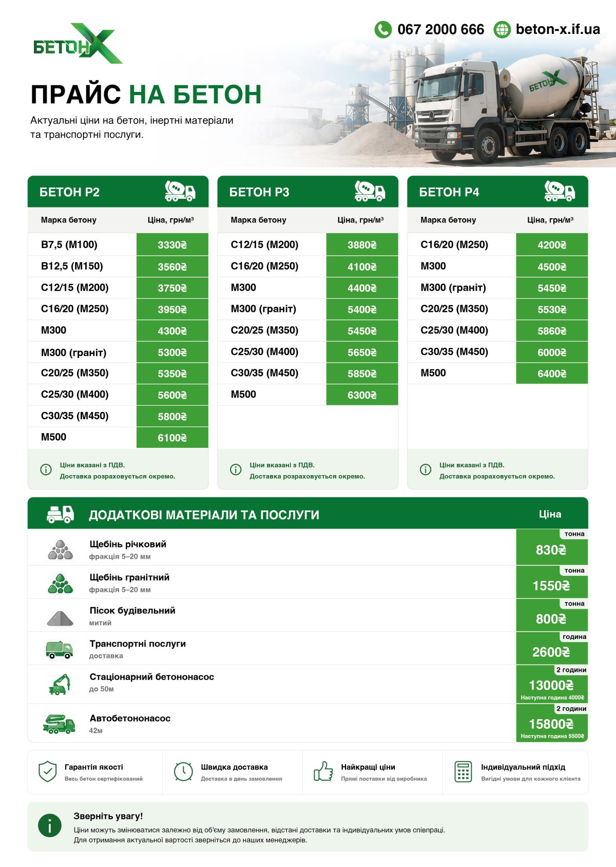Click the Щебінь гранітний label

coord(129,577)
